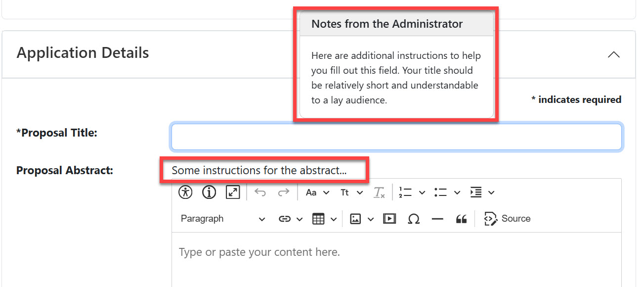Open the accessibility help icon
644x287 pixels.
pyautogui.click(x=185, y=192)
